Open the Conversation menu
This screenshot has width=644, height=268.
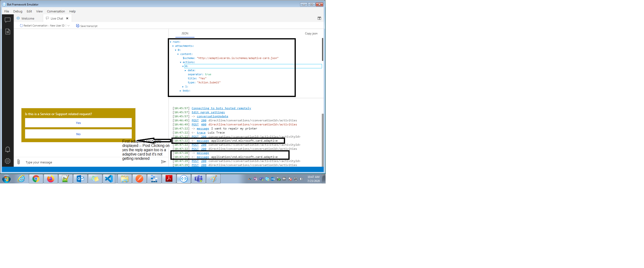click(56, 11)
